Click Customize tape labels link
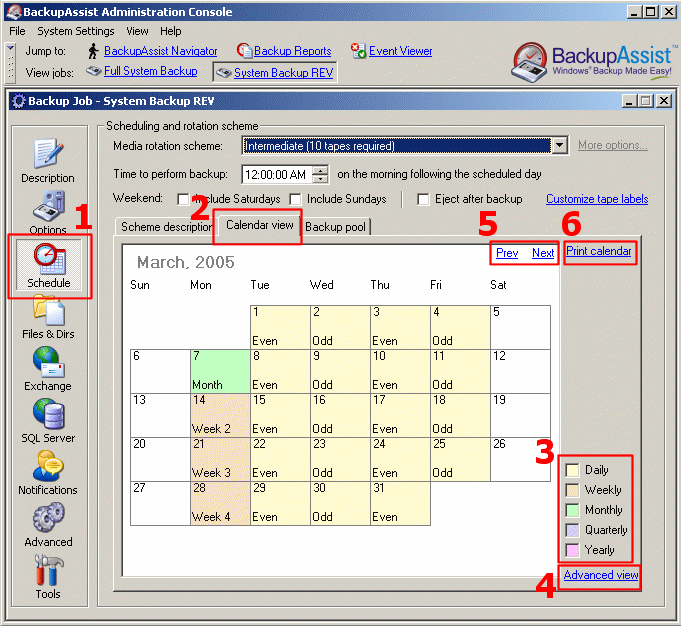The image size is (681, 626). 597,199
